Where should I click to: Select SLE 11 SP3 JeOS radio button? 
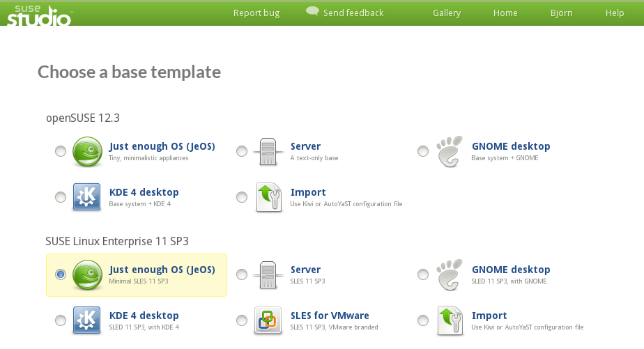61,274
